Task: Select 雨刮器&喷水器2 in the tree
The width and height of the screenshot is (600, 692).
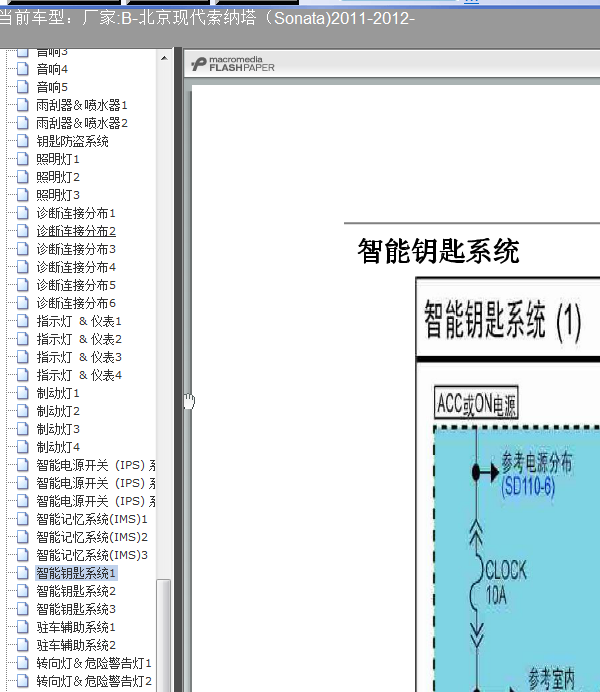Action: [82, 123]
